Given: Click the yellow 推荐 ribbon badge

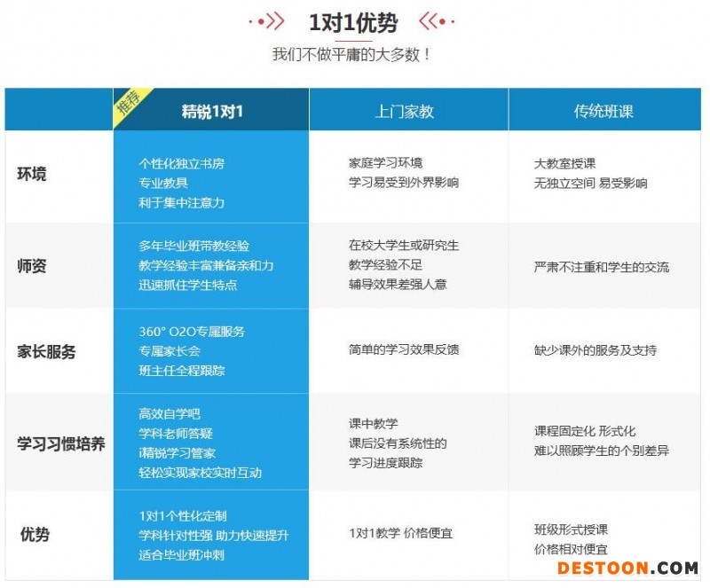Looking at the screenshot, I should tap(130, 106).
